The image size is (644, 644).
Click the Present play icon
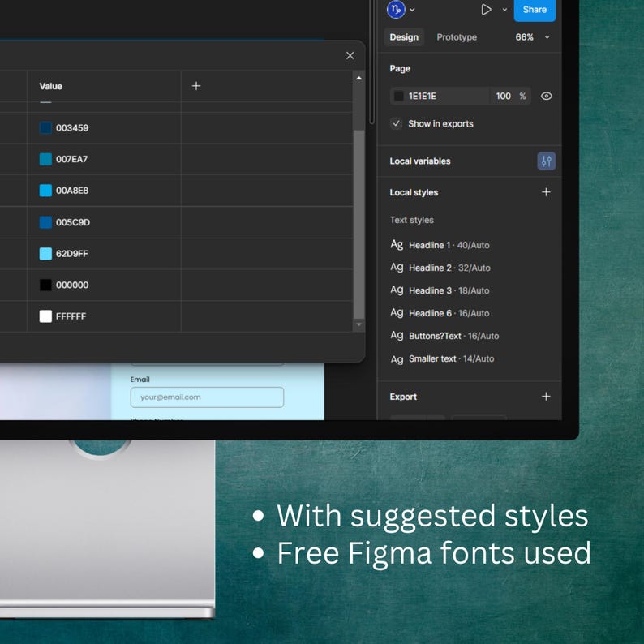pos(486,10)
